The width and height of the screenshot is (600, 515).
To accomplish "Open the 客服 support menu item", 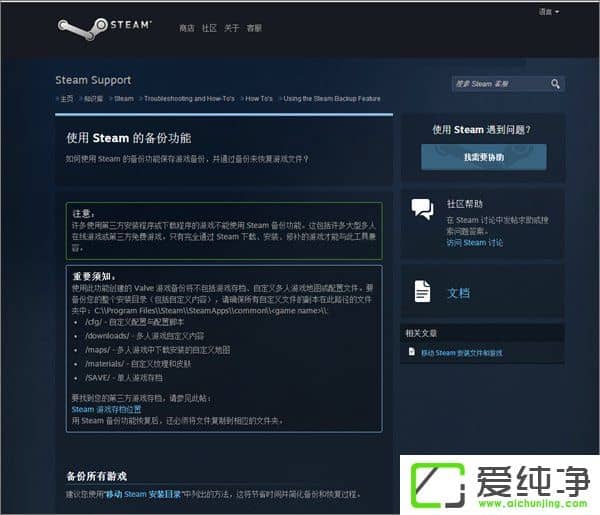I will tap(254, 28).
